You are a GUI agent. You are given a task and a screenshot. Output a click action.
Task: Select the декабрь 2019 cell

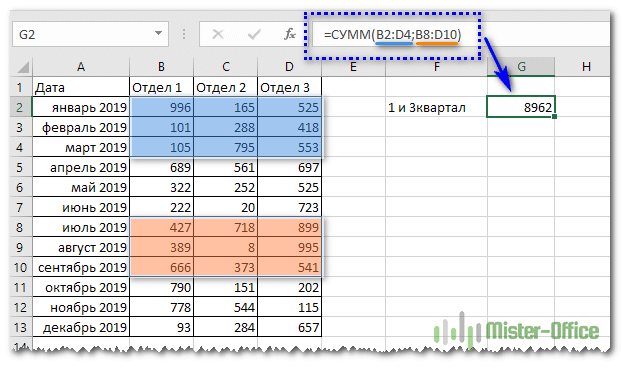click(81, 327)
